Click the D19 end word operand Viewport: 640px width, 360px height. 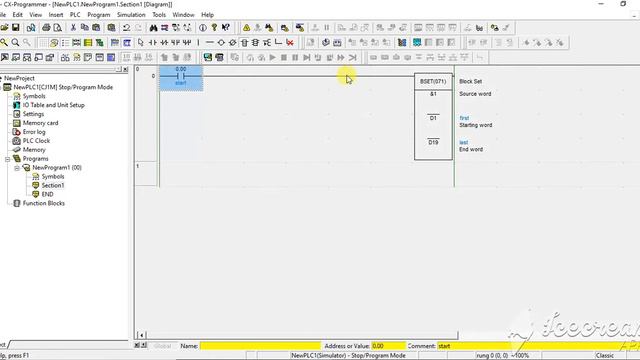coord(433,142)
